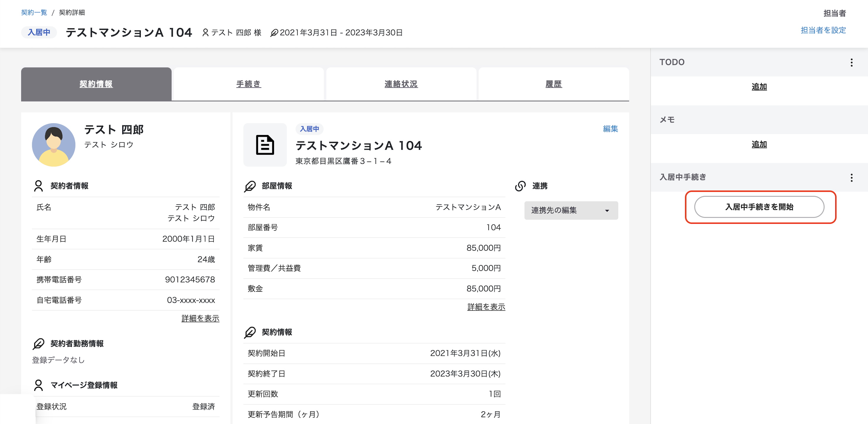Click the 更新回数 value 1回
868x424 pixels.
[495, 394]
